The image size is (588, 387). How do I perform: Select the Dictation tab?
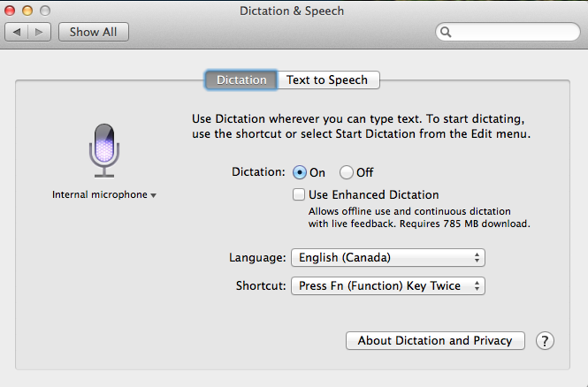click(241, 80)
